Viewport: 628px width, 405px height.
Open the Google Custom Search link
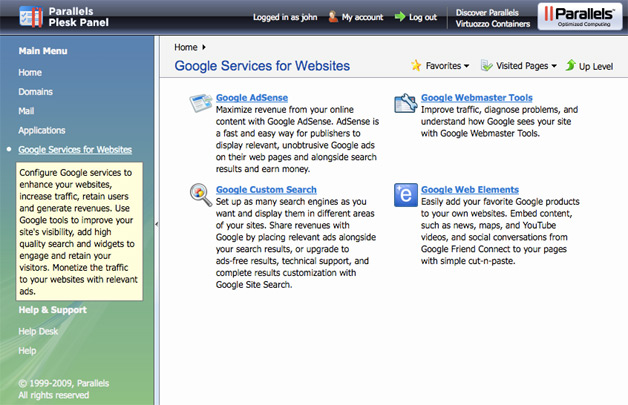[x=266, y=189]
